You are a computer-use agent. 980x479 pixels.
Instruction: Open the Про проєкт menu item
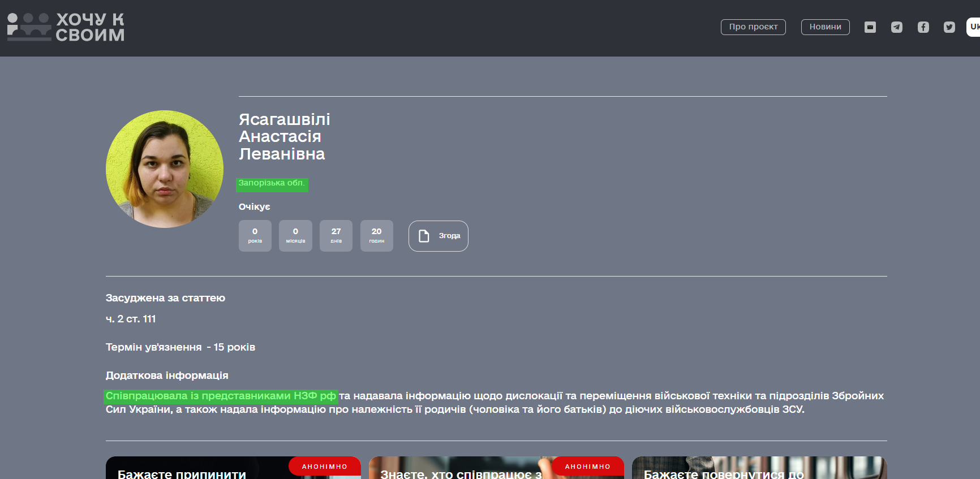[x=753, y=27]
